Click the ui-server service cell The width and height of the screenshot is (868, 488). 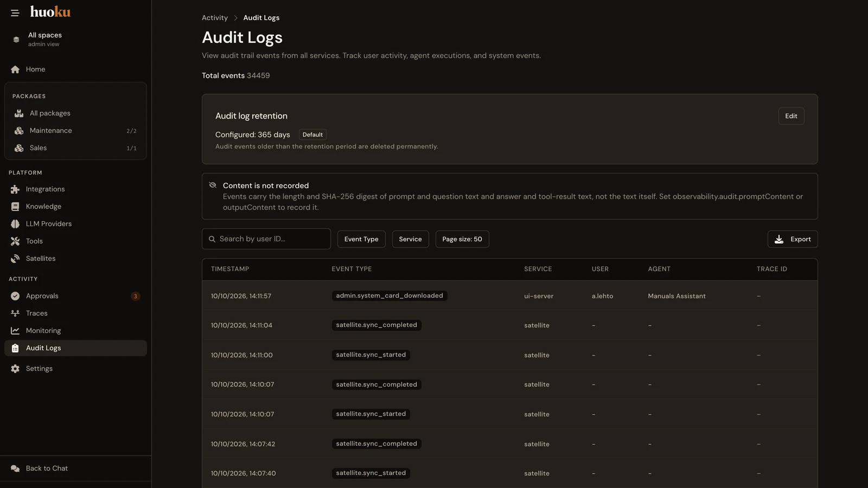coord(539,296)
